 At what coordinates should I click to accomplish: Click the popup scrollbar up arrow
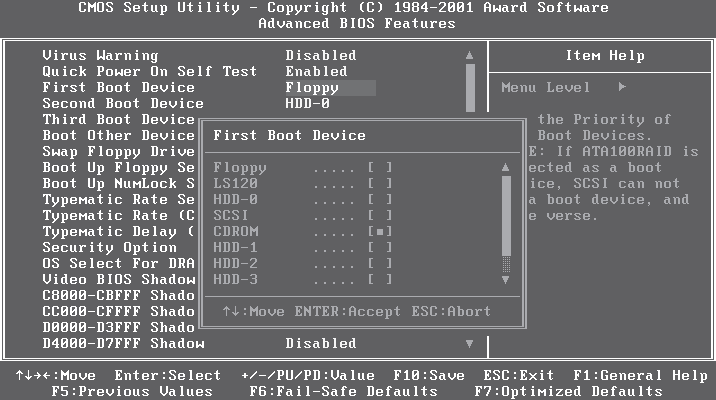(x=506, y=168)
